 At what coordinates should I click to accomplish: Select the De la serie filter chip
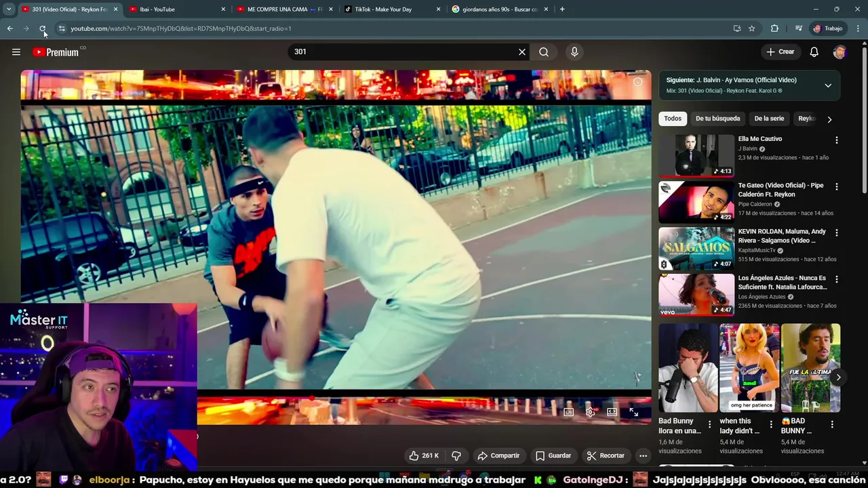[769, 119]
